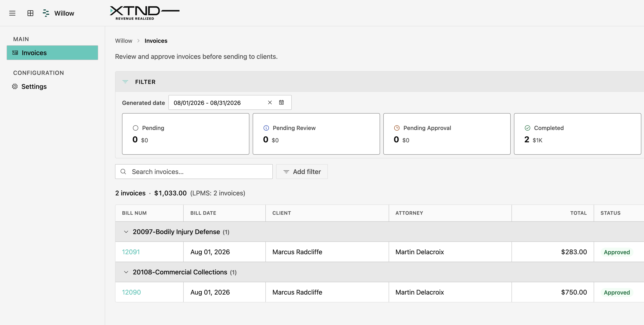Click the XTND Revenue Realized logo
This screenshot has width=644, height=325.
(x=144, y=13)
